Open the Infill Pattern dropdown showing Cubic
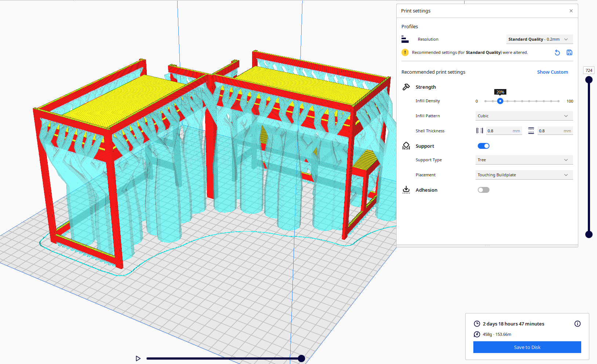 [524, 116]
